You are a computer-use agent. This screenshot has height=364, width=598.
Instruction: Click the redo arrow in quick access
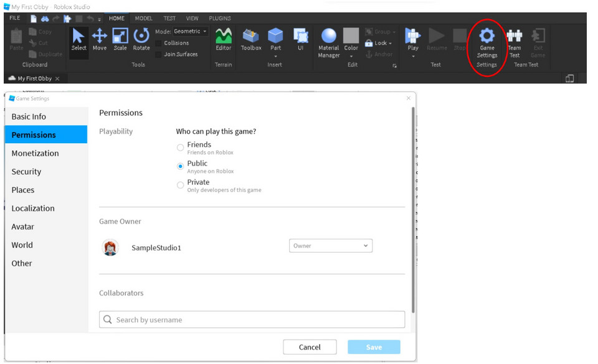[x=56, y=18]
